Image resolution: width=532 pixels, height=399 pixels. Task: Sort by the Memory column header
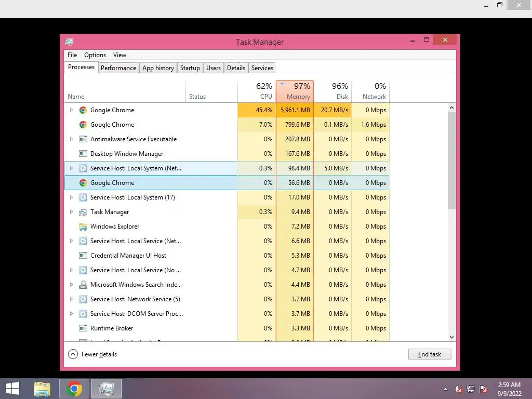(295, 91)
